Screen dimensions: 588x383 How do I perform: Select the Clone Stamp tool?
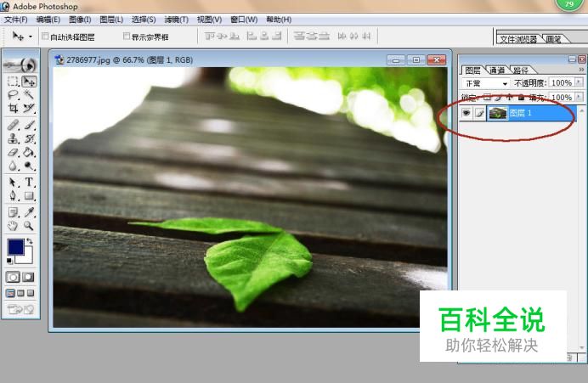click(x=13, y=138)
